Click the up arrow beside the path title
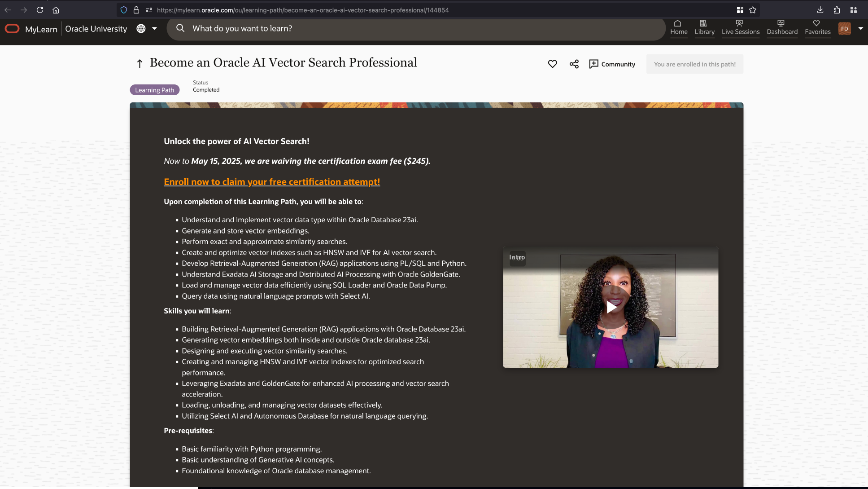The width and height of the screenshot is (868, 489). (x=140, y=64)
